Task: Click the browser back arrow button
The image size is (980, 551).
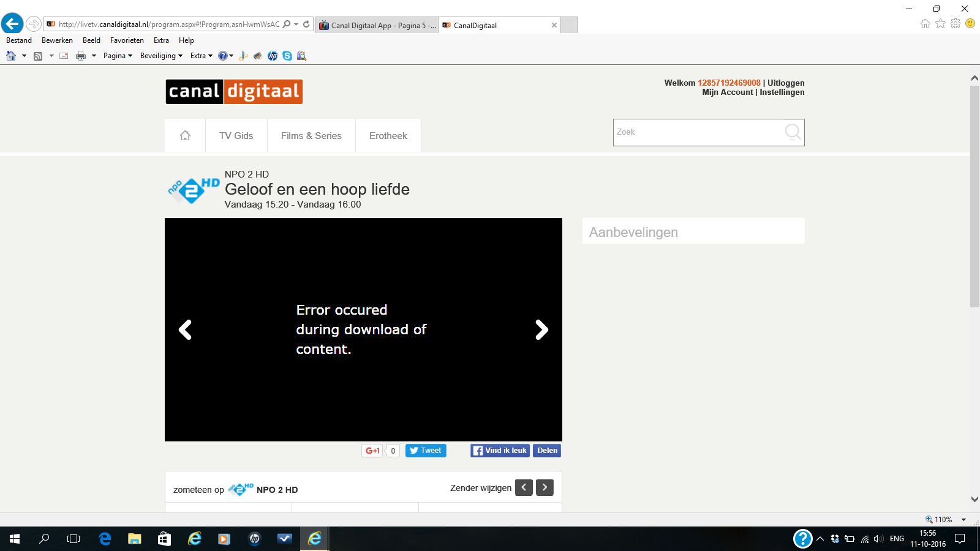Action: 12,24
